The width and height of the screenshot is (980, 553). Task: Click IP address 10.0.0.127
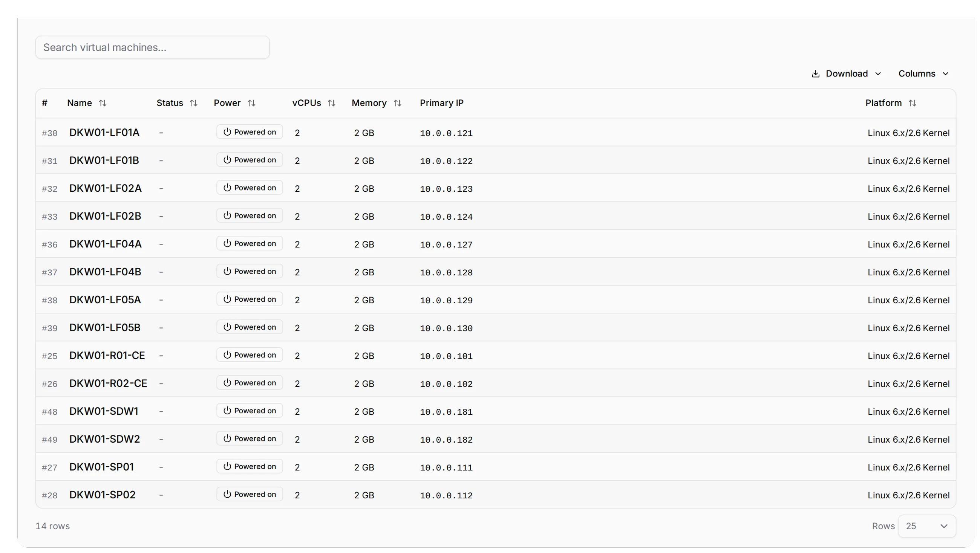click(446, 244)
